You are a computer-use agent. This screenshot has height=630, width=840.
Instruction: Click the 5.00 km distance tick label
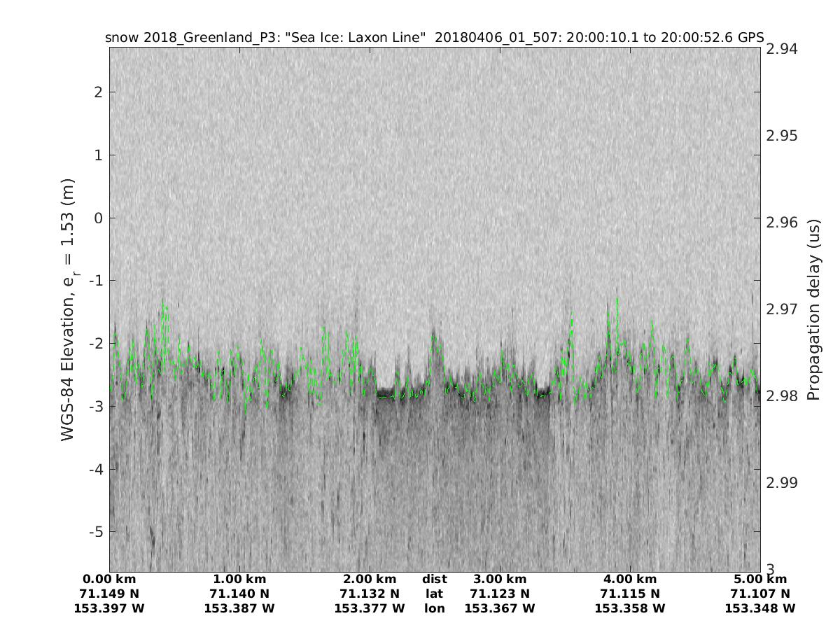click(760, 580)
